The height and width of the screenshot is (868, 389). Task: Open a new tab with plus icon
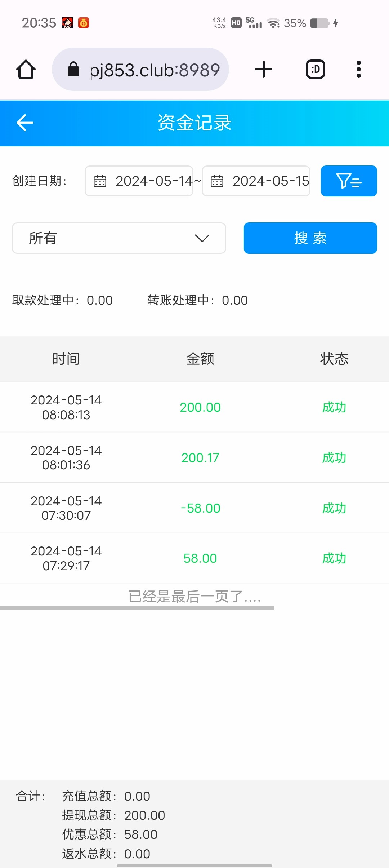tap(263, 69)
